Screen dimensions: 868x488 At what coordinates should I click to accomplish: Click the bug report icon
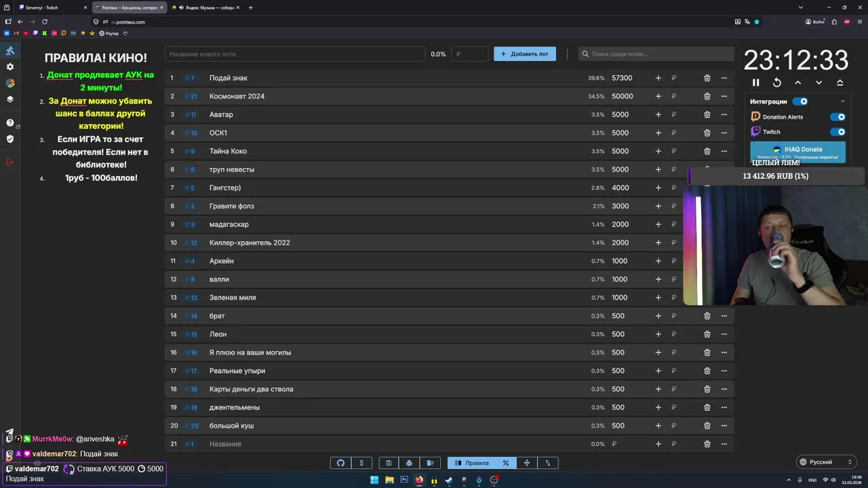point(409,463)
